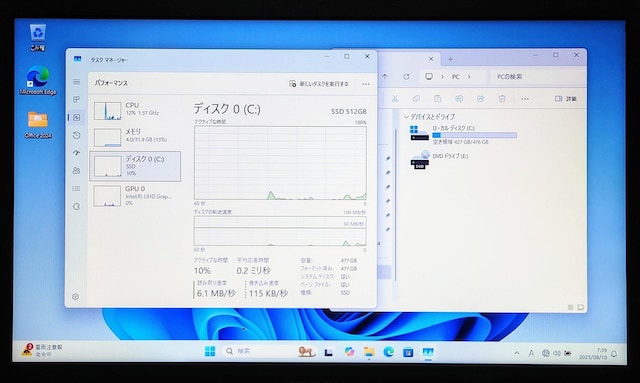Screen dimensions: 640x383
Task: Click the Windows Start button
Action: click(210, 351)
